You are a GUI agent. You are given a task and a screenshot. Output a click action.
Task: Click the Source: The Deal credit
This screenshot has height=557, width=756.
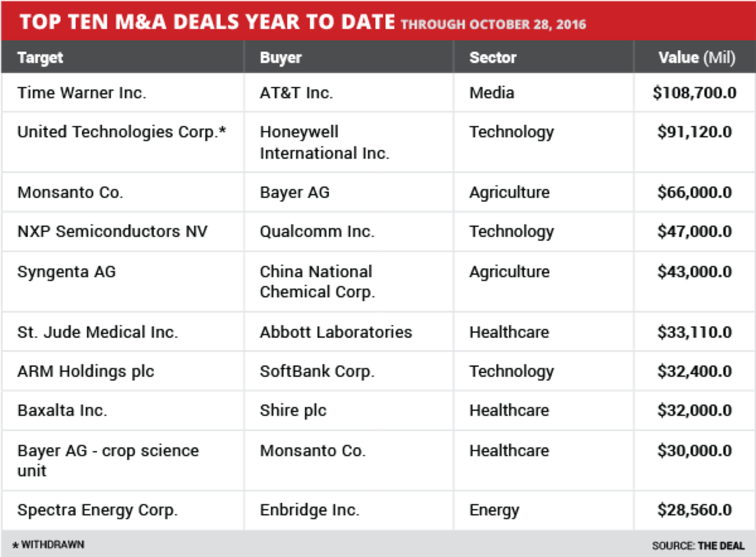click(x=698, y=546)
